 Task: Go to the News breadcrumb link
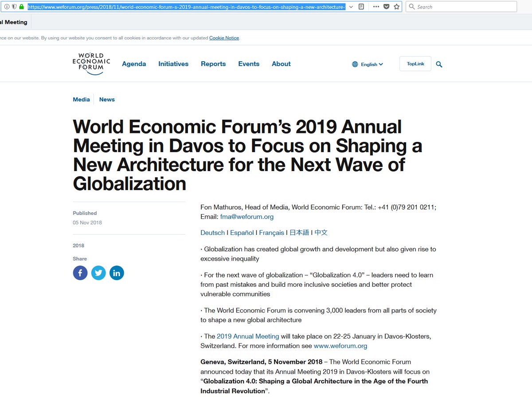(x=107, y=99)
